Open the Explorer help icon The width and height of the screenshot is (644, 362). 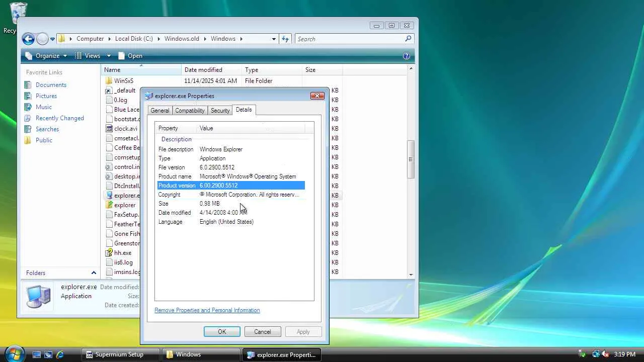[x=407, y=56]
